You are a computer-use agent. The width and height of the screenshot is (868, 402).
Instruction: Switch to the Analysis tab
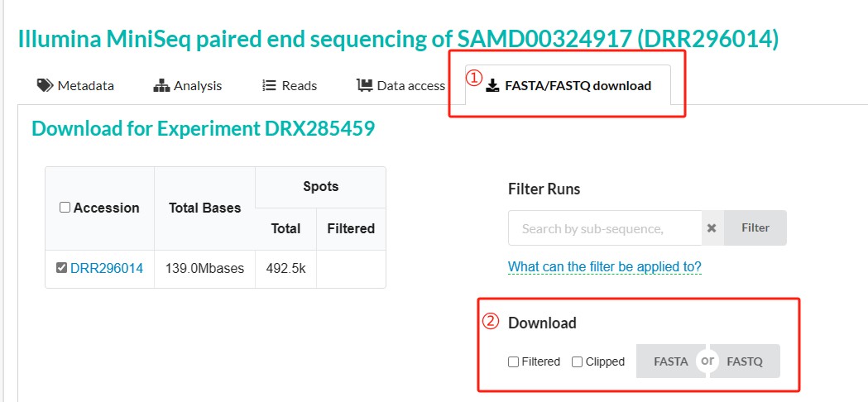coord(187,86)
